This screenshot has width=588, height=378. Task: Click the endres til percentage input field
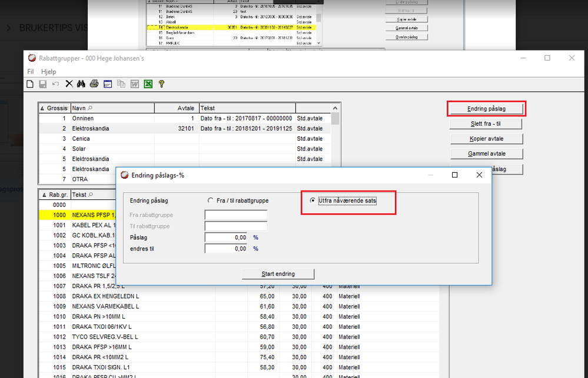[x=226, y=249]
